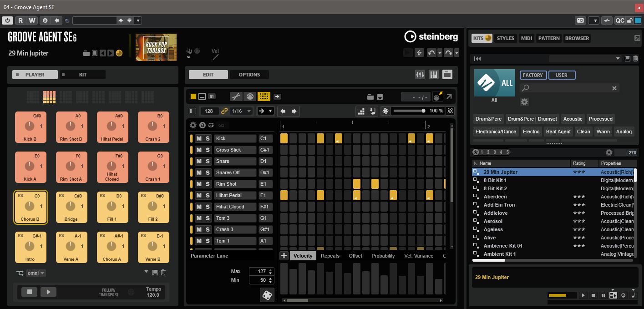Click the undo arrow icon
The height and width of the screenshot is (309, 644).
431,53
